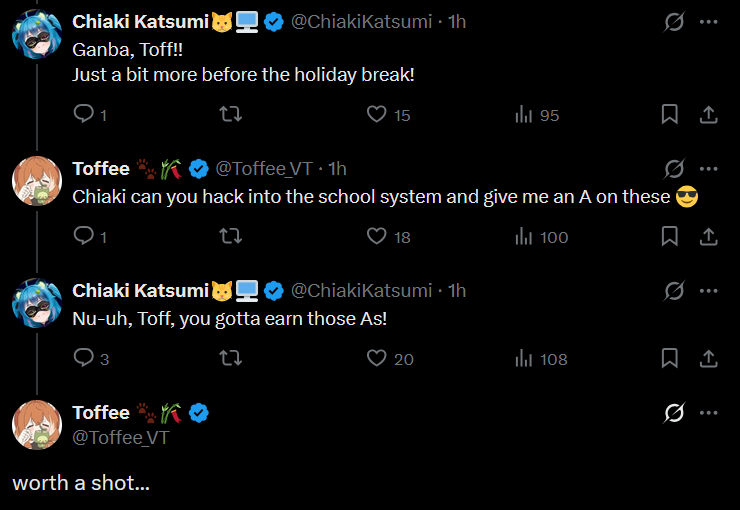This screenshot has height=510, width=740.
Task: Share the "Nu-uh, Toff" tweet
Action: [x=708, y=358]
